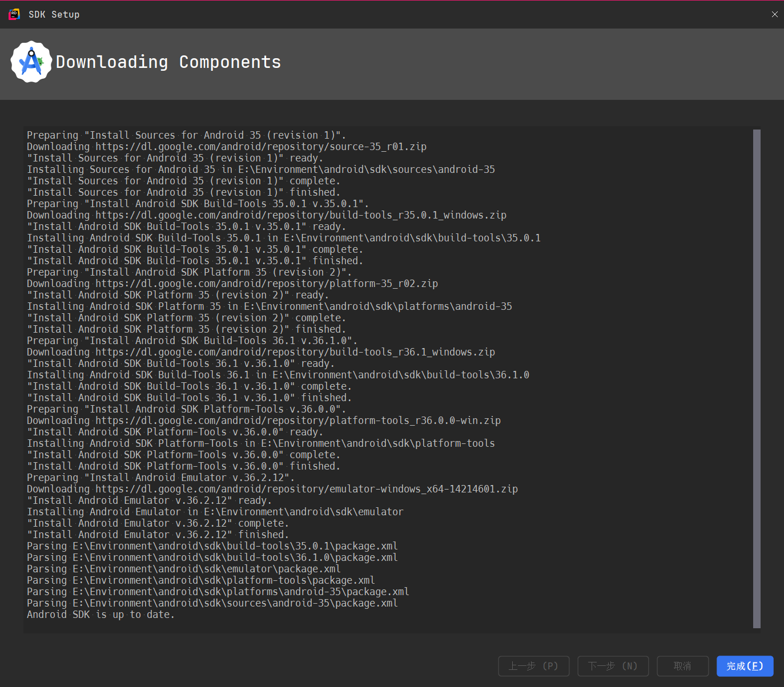Screen dimensions: 784x687
Task: Click the build-tools_r35.0.1_windows.zip download URL
Action: 300,215
